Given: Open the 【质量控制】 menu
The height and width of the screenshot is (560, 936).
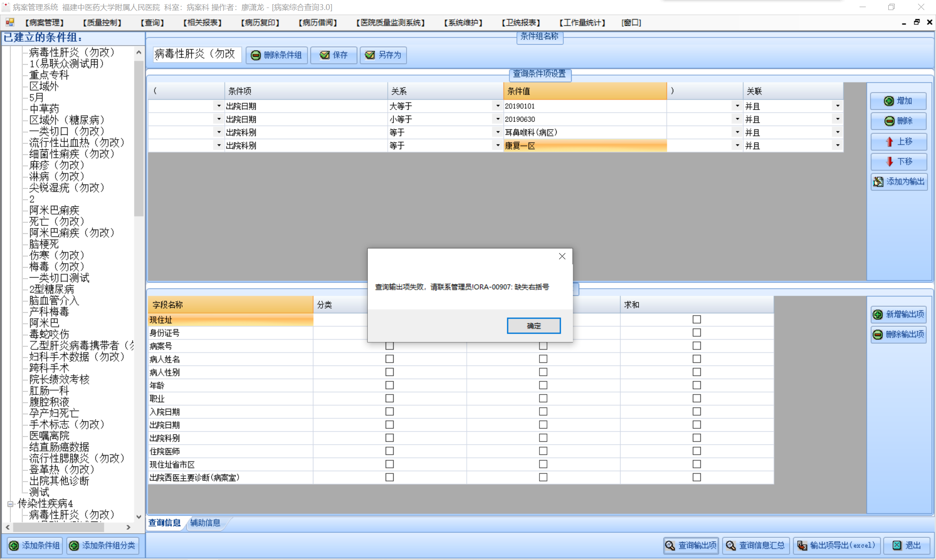Looking at the screenshot, I should [x=102, y=23].
